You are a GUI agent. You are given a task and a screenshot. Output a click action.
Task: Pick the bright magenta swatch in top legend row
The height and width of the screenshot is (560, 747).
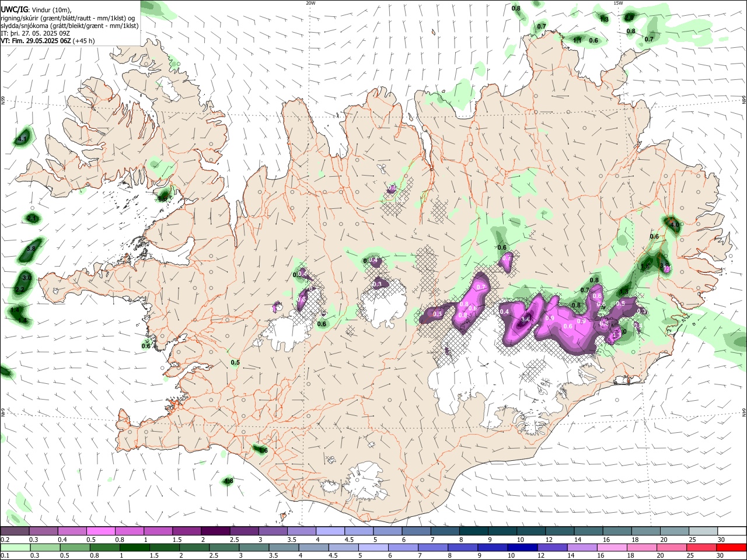click(100, 531)
